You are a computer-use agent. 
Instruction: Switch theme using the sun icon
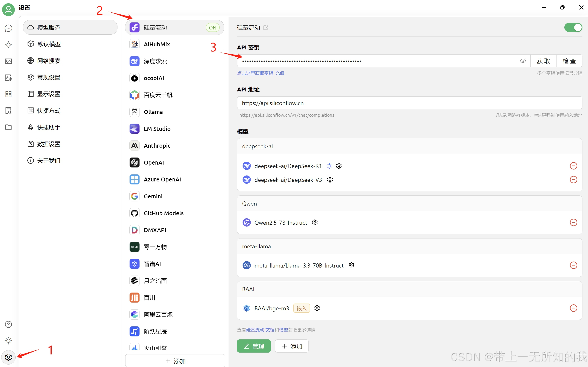(8, 341)
